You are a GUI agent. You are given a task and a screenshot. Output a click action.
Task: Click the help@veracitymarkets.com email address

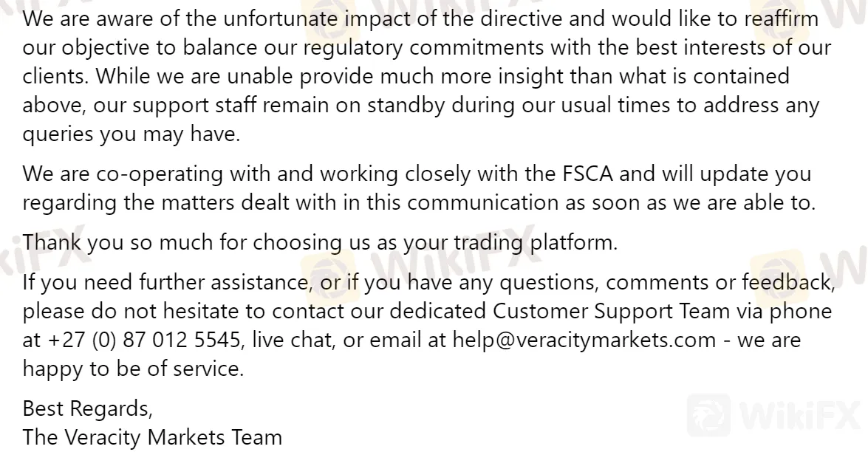click(x=584, y=340)
